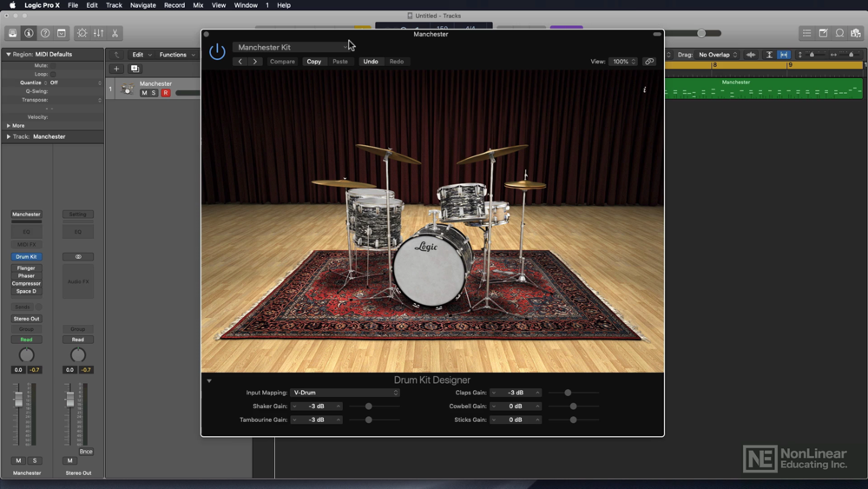Show the Toolbar icon in control bar
Image resolution: width=868 pixels, height=489 pixels.
click(x=62, y=33)
